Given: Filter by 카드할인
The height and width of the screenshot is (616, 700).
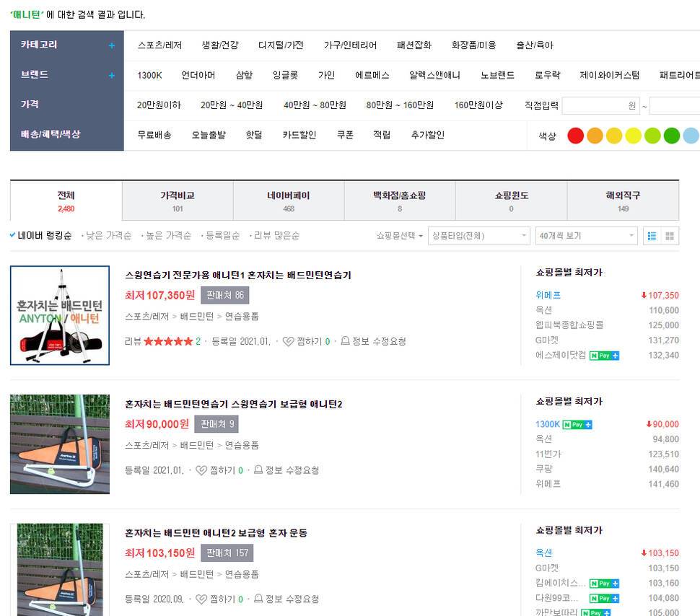Looking at the screenshot, I should click(x=299, y=135).
